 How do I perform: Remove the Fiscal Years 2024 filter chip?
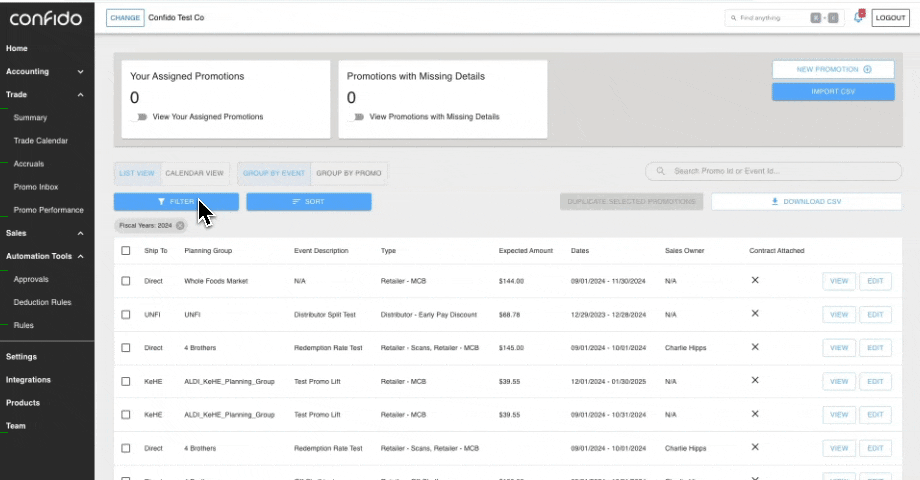pos(180,225)
